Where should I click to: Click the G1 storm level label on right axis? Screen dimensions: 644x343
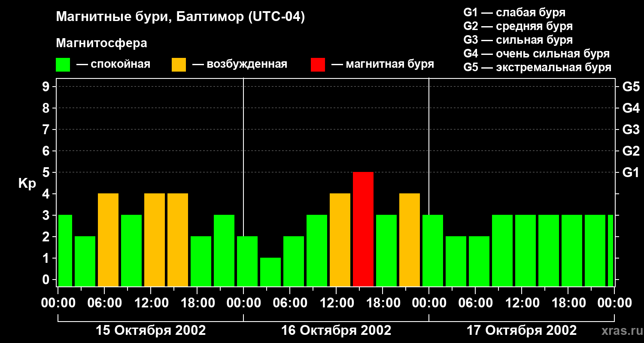click(631, 172)
